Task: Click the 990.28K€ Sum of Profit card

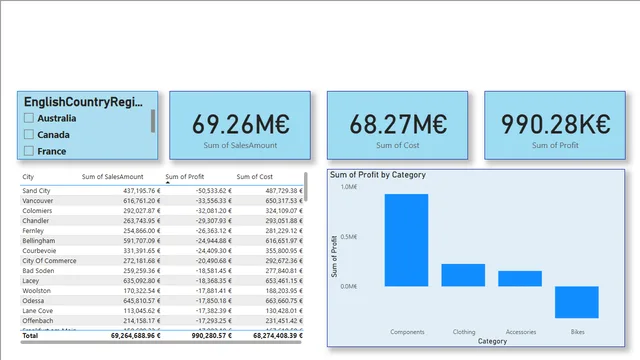Action: pos(555,125)
